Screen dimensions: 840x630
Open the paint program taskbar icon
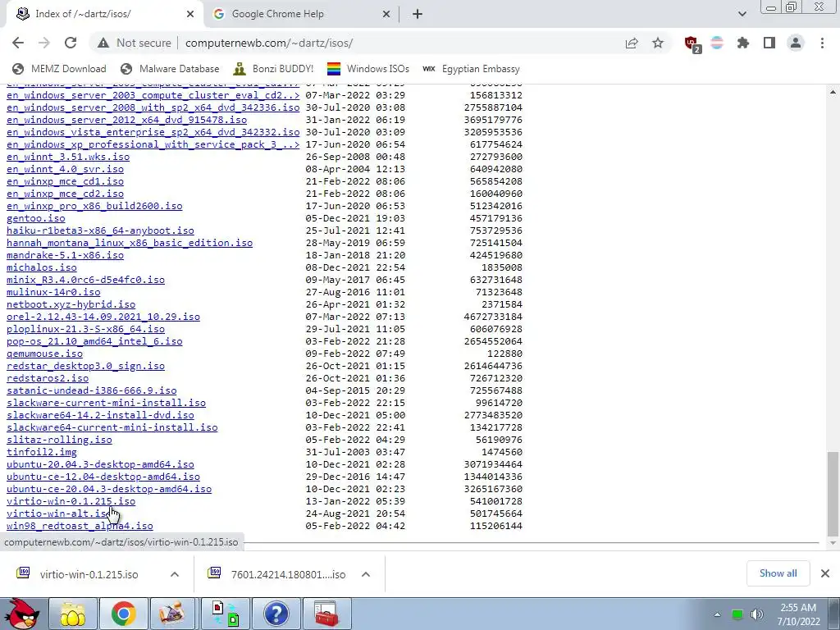pos(174,614)
